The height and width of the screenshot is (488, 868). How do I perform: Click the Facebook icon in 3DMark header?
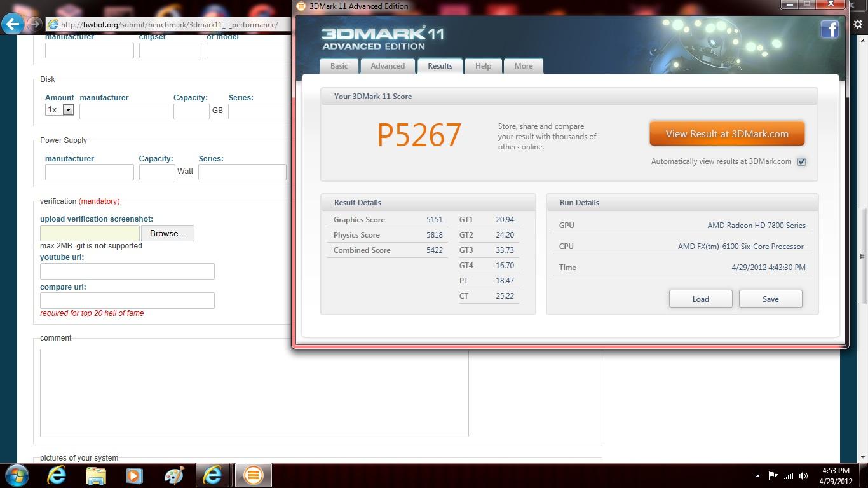coord(829,29)
